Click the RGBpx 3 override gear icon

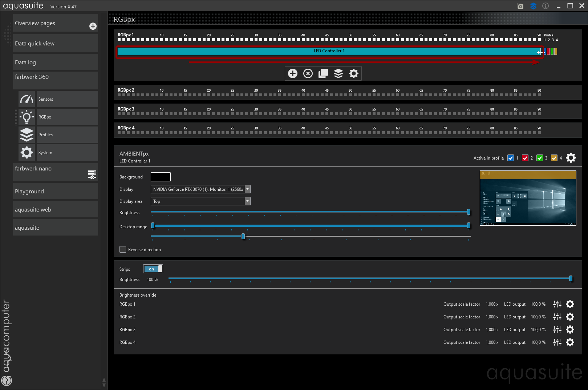(x=570, y=330)
